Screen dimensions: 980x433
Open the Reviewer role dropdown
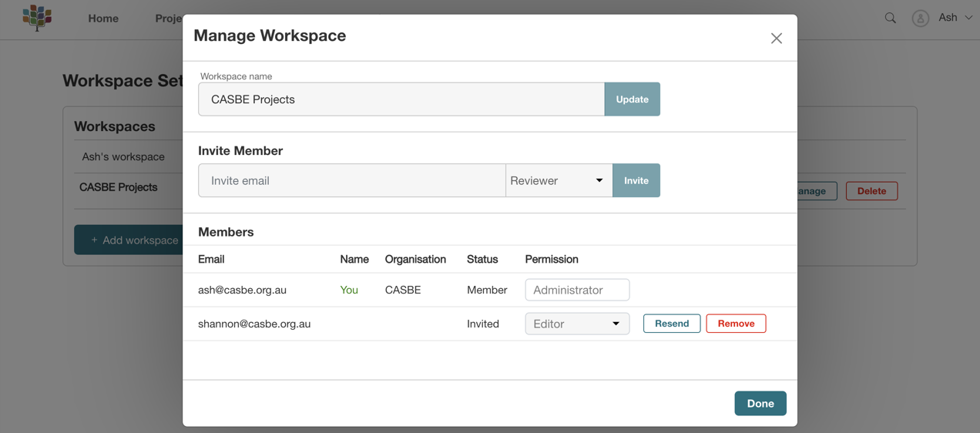coord(559,180)
